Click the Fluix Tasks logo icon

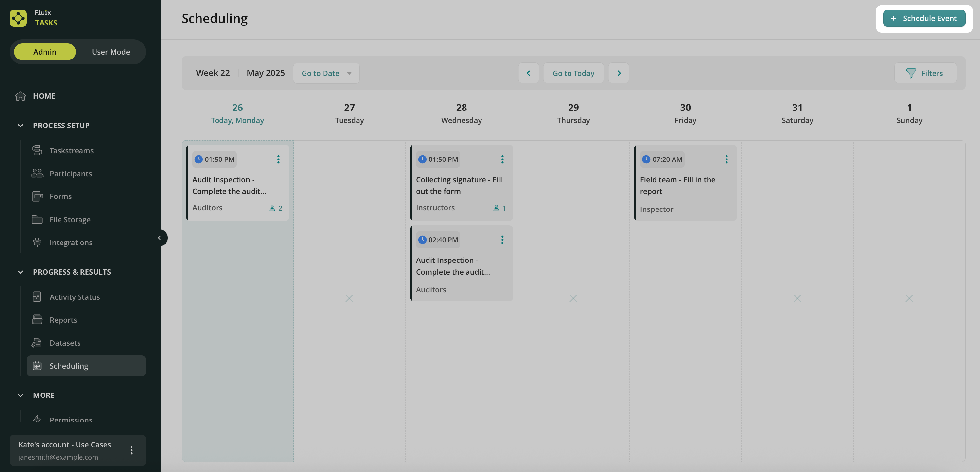point(18,18)
